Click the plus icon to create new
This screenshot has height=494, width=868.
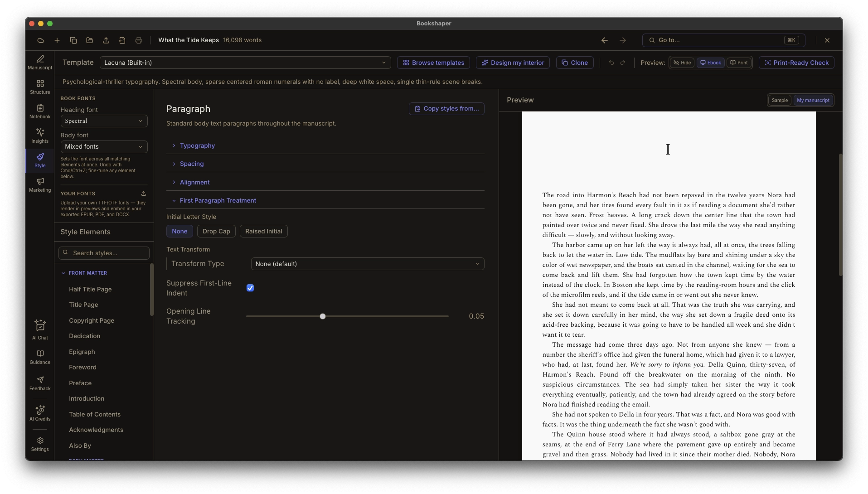click(x=57, y=40)
